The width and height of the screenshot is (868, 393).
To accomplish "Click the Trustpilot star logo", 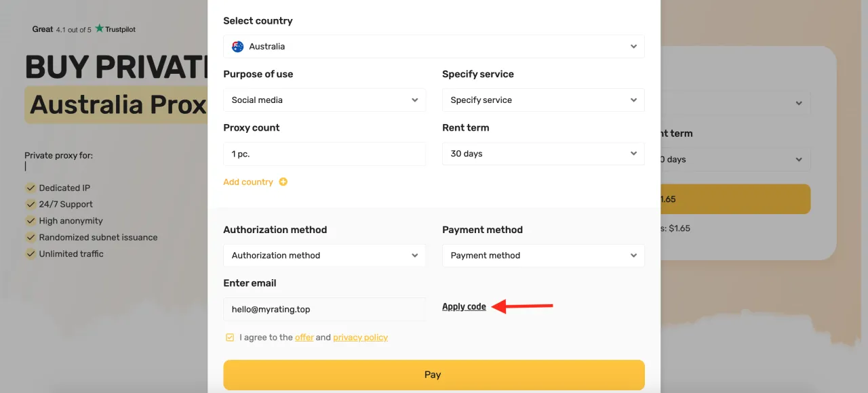I will (x=100, y=28).
